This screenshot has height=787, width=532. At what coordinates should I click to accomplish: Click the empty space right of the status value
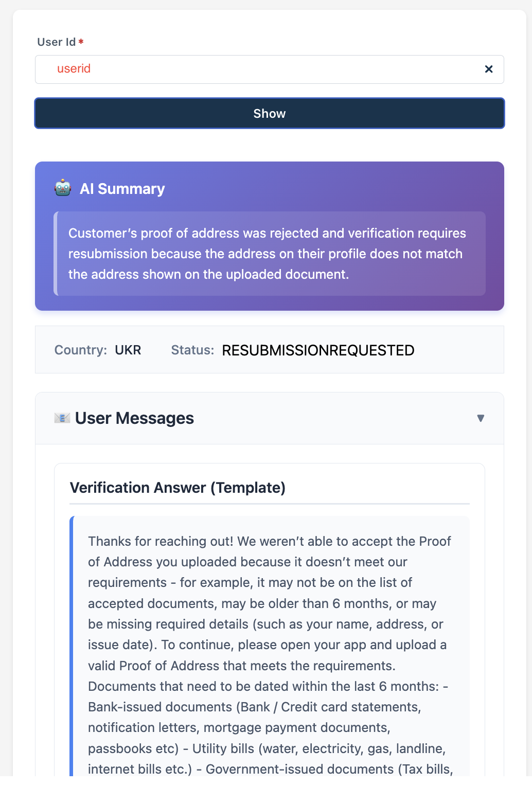tap(458, 350)
